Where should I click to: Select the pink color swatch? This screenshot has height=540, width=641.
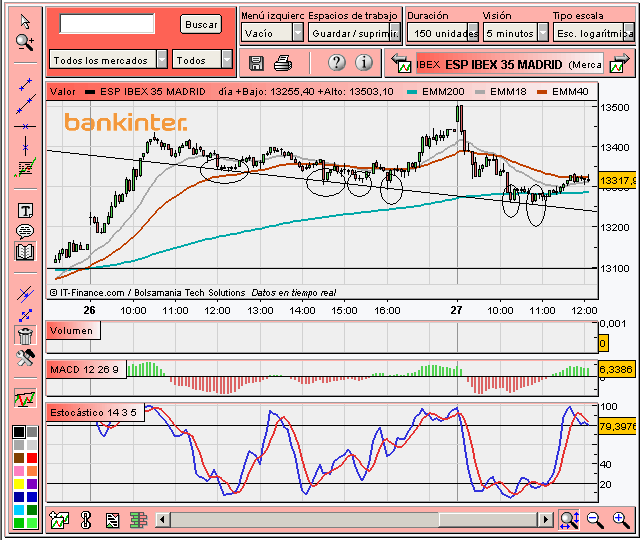[19, 471]
